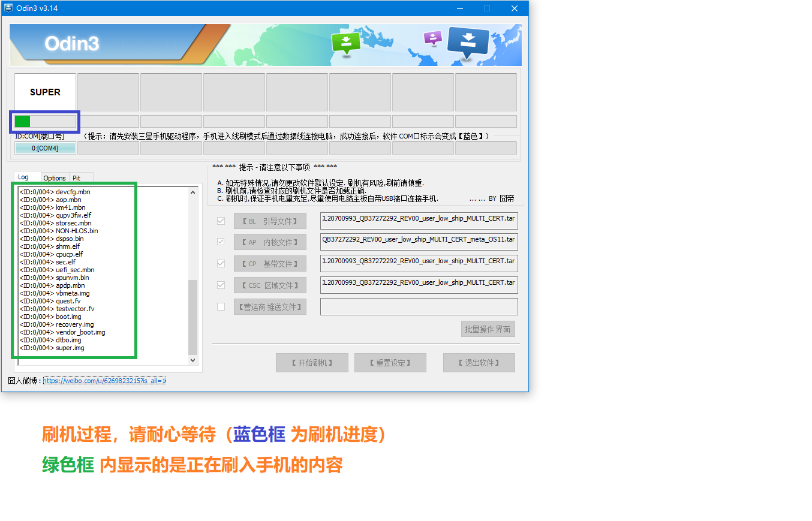Click the CSC file path field
This screenshot has width=812, height=521.
419,285
